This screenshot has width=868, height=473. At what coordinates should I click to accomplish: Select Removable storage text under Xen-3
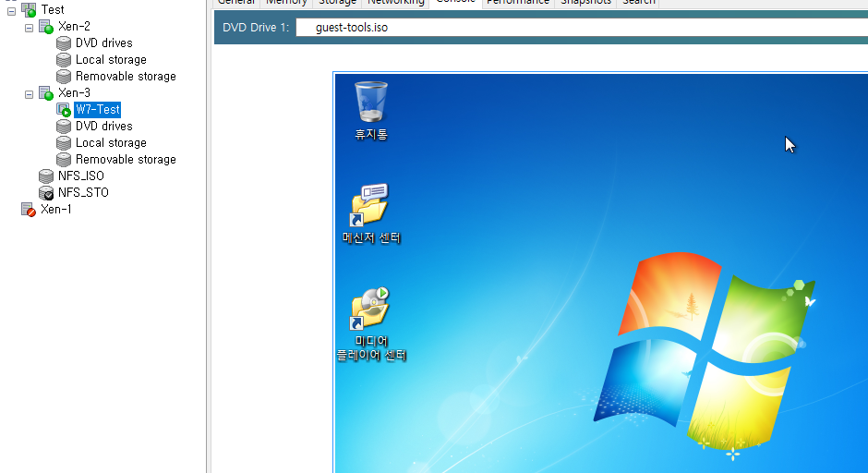point(126,160)
